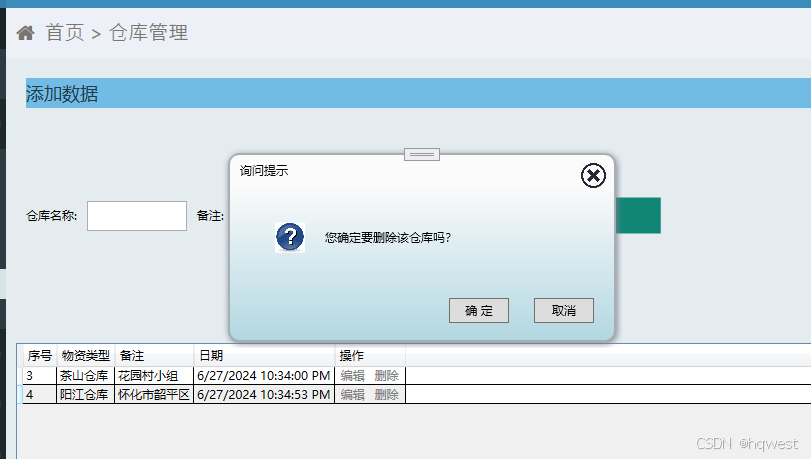Viewport: 811px width, 459px height.
Task: Click the 操作 column header
Action: pos(370,356)
